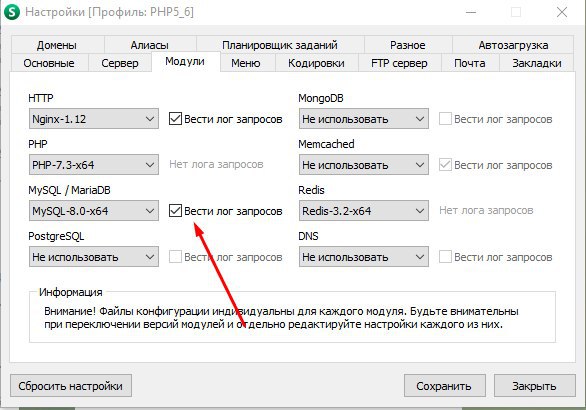Click the Закрыть button
This screenshot has height=410, width=586.
[534, 386]
